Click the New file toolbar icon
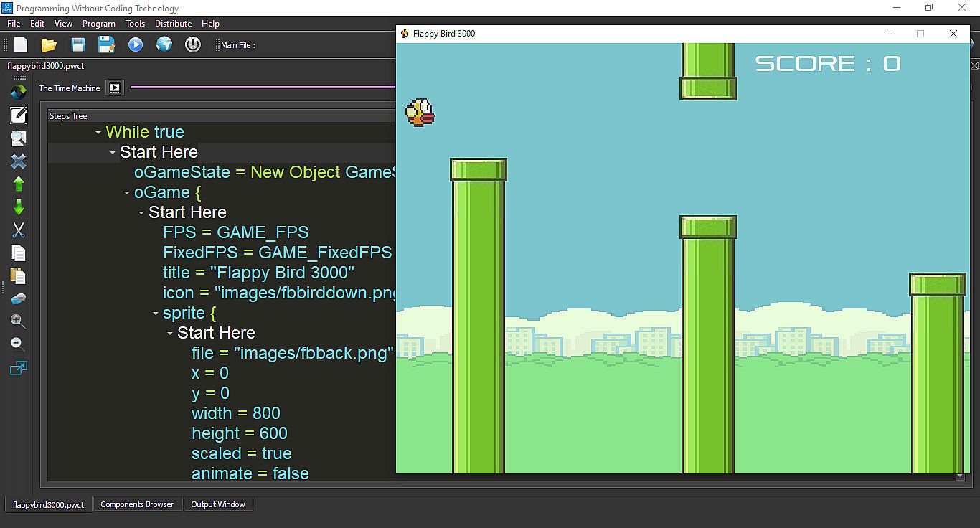 point(21,44)
